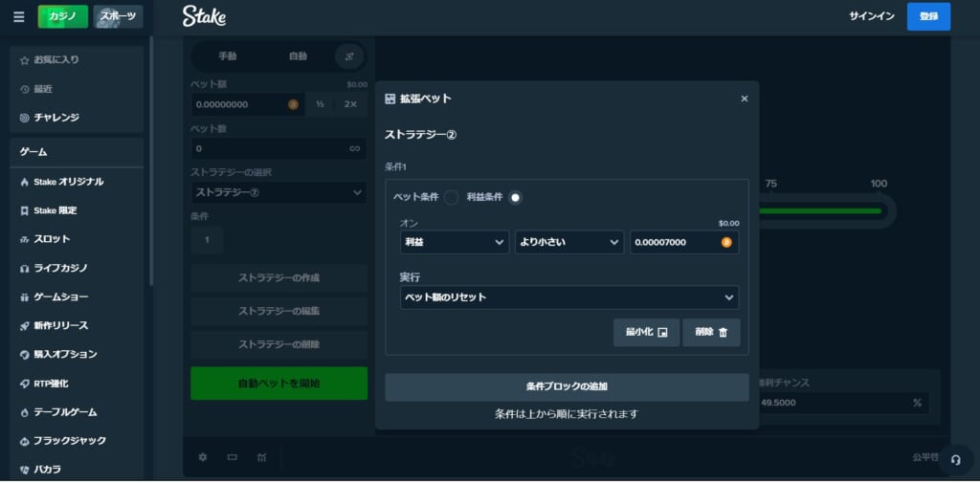This screenshot has height=483, width=980.
Task: Click the ストラテジーの編集 button
Action: pos(278,311)
